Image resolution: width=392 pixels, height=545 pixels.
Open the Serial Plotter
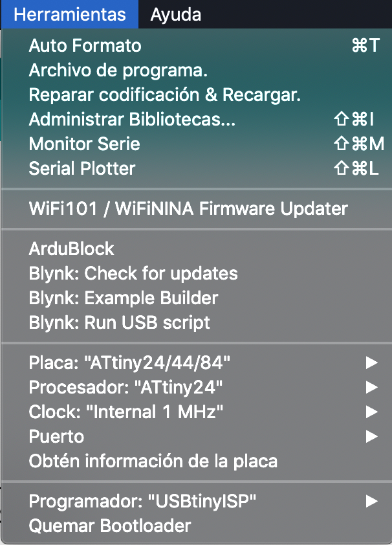pos(197,168)
